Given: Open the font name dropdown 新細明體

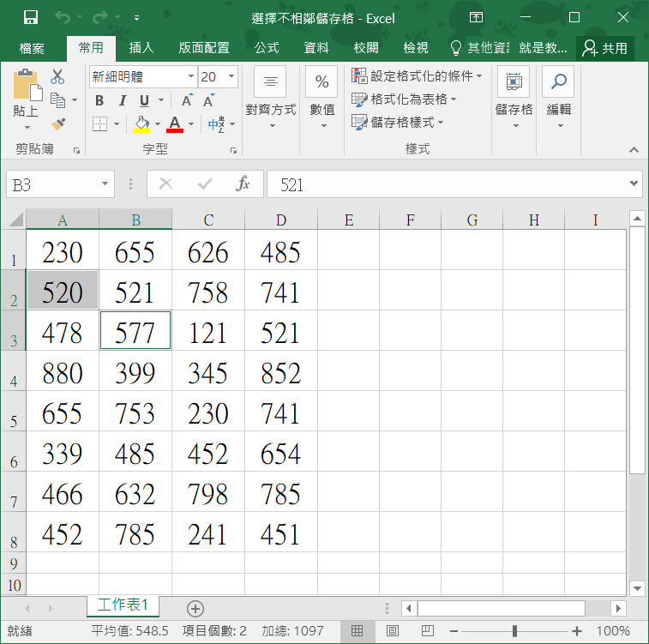Looking at the screenshot, I should pyautogui.click(x=191, y=76).
